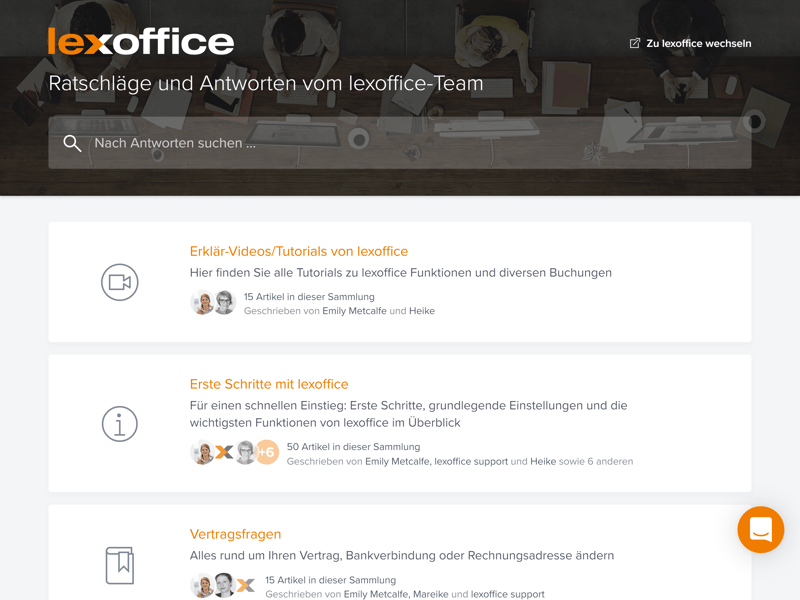Click Emily Metcalfe avatar in Erklär-Videos card
800x600 pixels.
203,303
